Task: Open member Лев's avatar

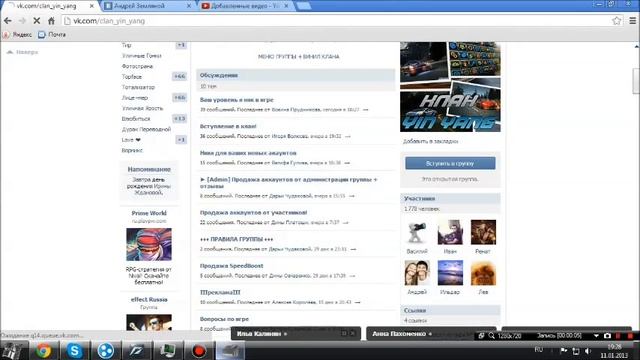Action: coord(483,273)
